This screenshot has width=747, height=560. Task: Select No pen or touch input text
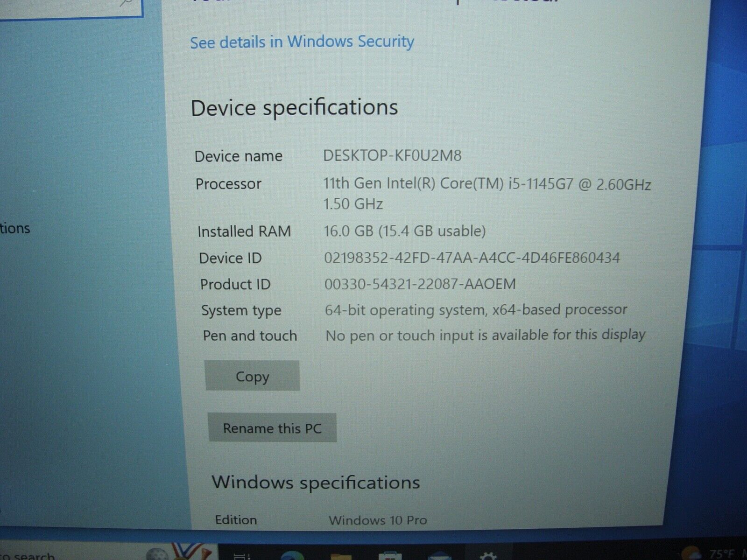(x=486, y=335)
